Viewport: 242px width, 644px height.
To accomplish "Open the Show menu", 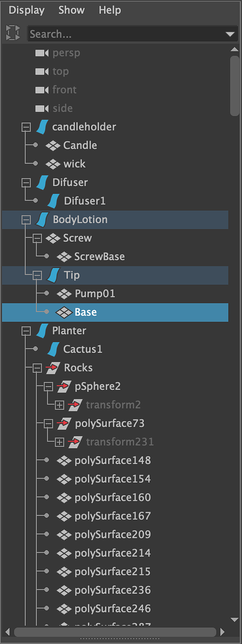I will [x=71, y=10].
